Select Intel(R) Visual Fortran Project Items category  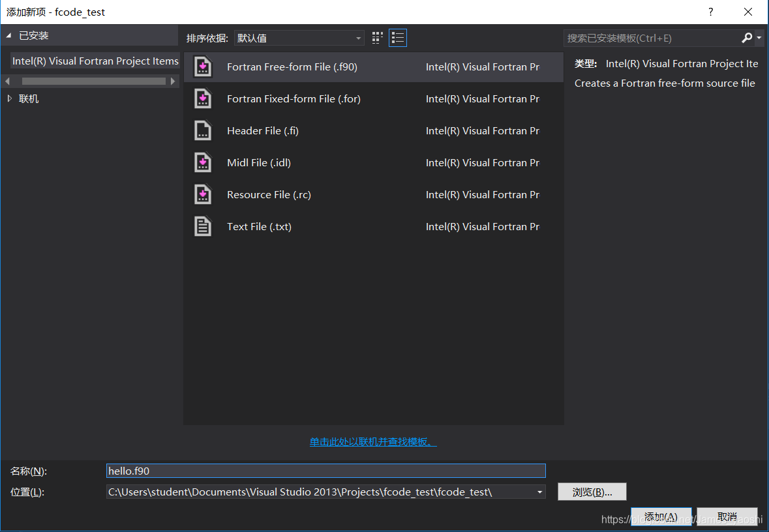(x=95, y=61)
